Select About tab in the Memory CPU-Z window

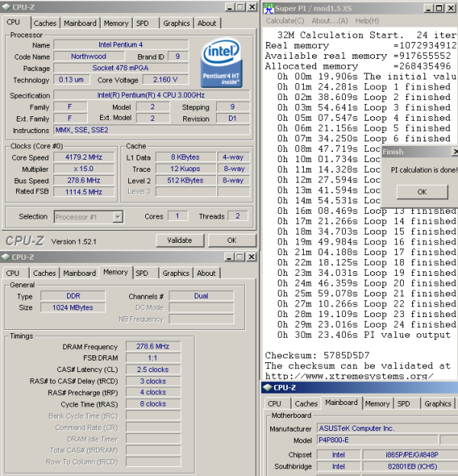[206, 274]
